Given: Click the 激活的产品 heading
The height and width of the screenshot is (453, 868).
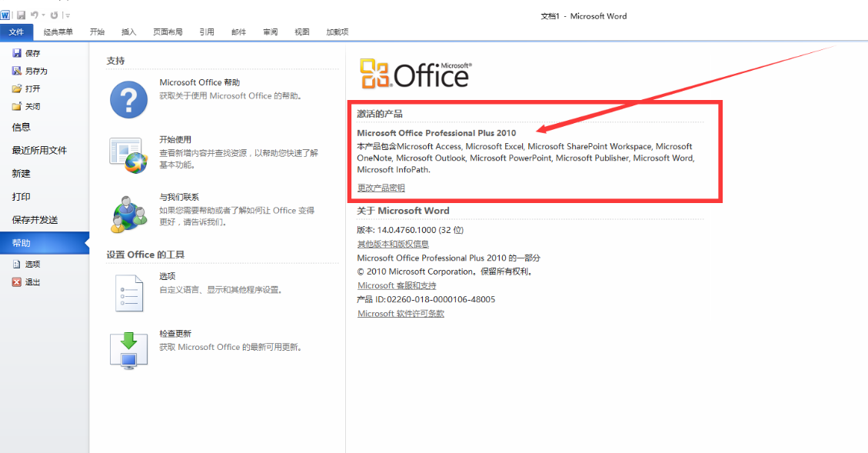Looking at the screenshot, I should pyautogui.click(x=380, y=114).
